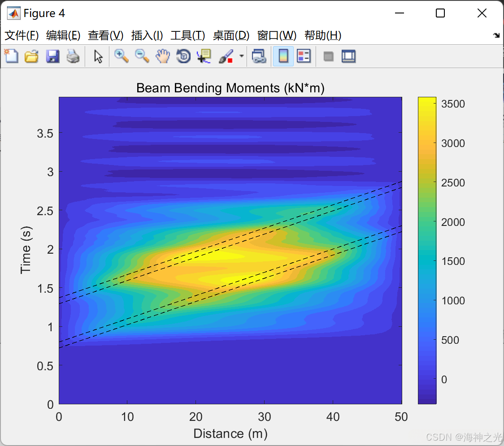Activate the Zoom Out magnifier tool

(x=142, y=56)
